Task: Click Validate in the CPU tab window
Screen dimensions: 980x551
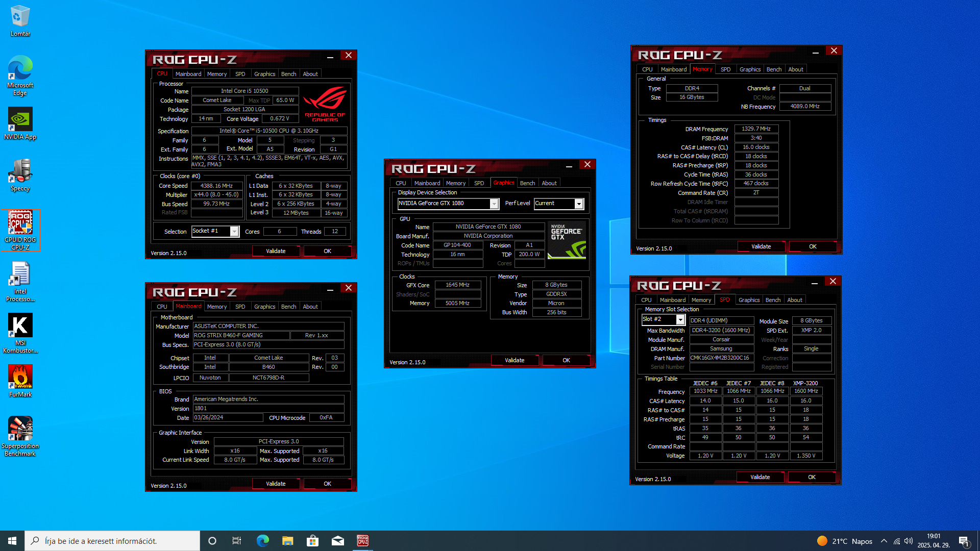Action: click(276, 251)
